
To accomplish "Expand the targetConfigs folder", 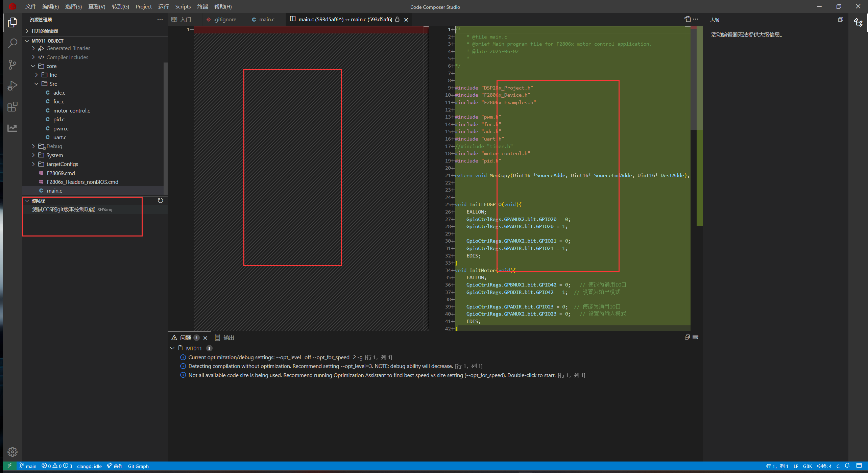I will [x=62, y=164].
